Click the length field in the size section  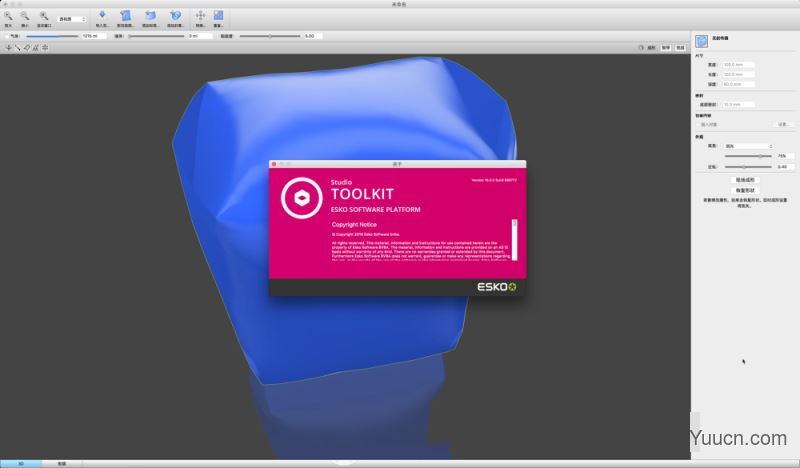[x=738, y=75]
